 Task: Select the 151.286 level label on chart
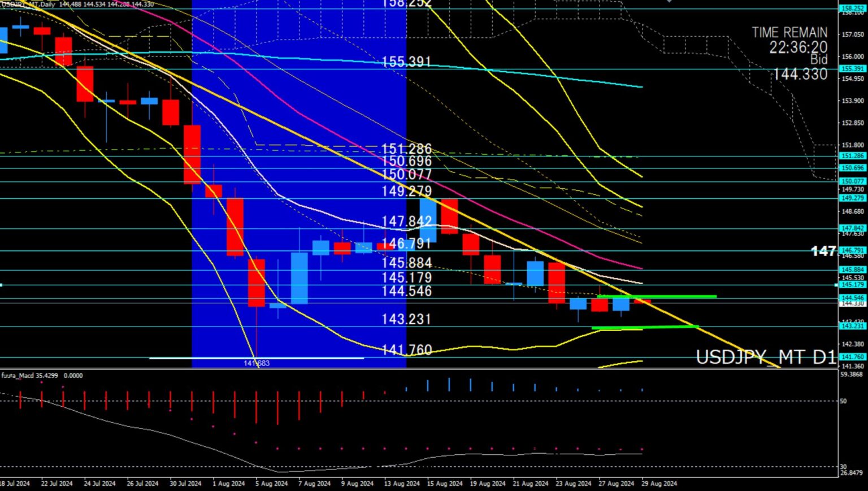click(x=406, y=149)
